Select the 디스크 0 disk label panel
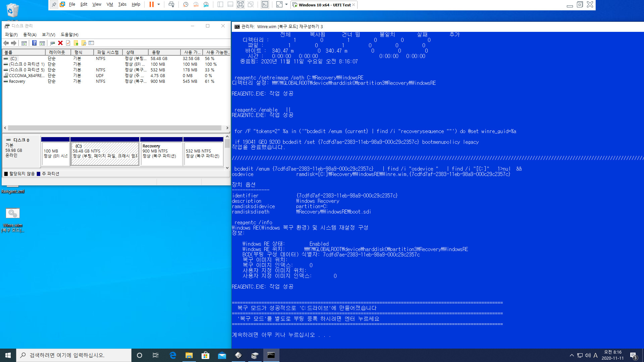 point(21,151)
